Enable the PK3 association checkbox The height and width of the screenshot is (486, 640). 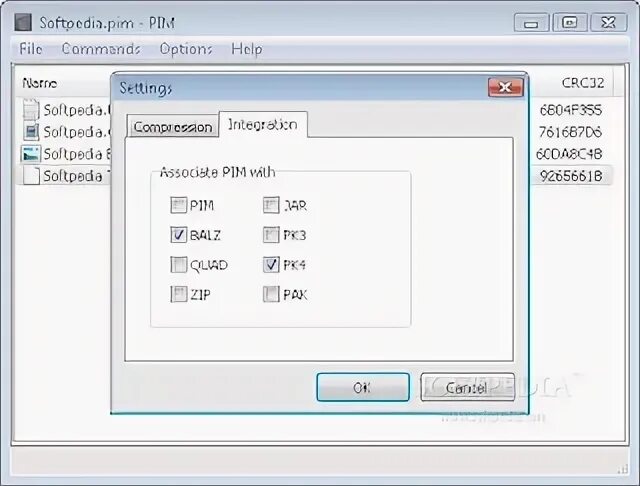[271, 235]
